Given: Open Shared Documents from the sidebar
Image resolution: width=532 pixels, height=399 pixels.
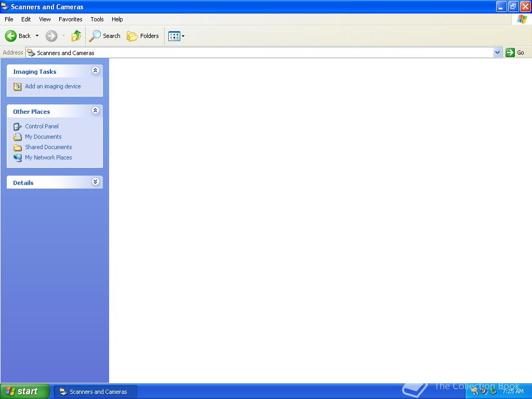Looking at the screenshot, I should pos(48,147).
